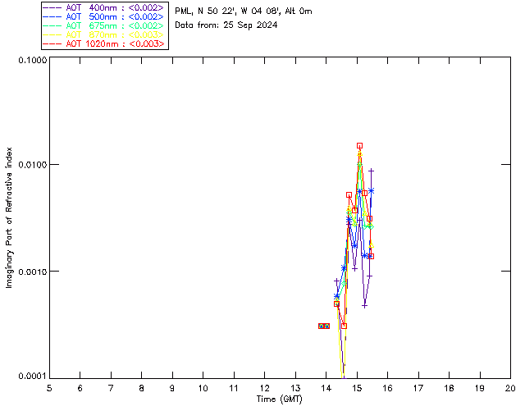Click the x-axis label 12
Viewport: 525px width, 420px height.
coord(264,388)
